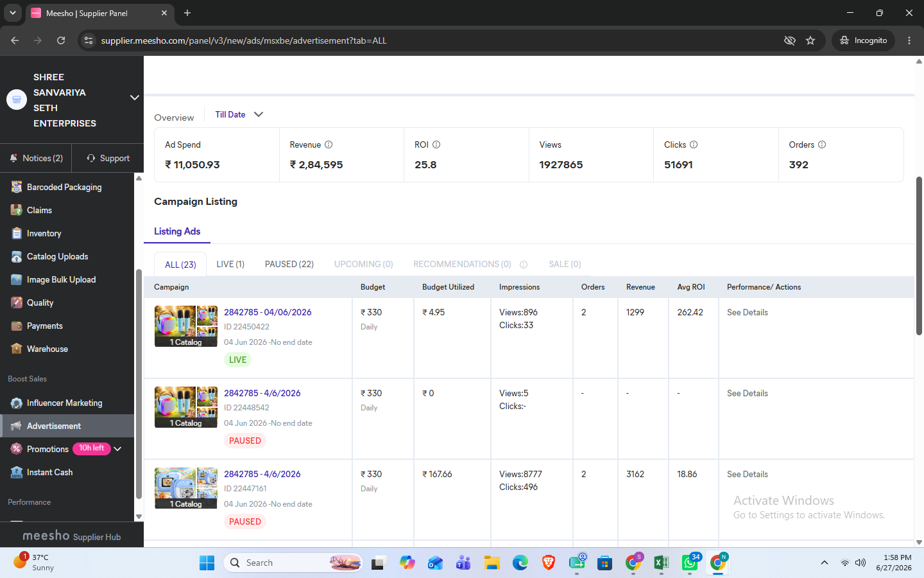The height and width of the screenshot is (578, 924).
Task: Open Claims icon in sidebar
Action: 17,210
